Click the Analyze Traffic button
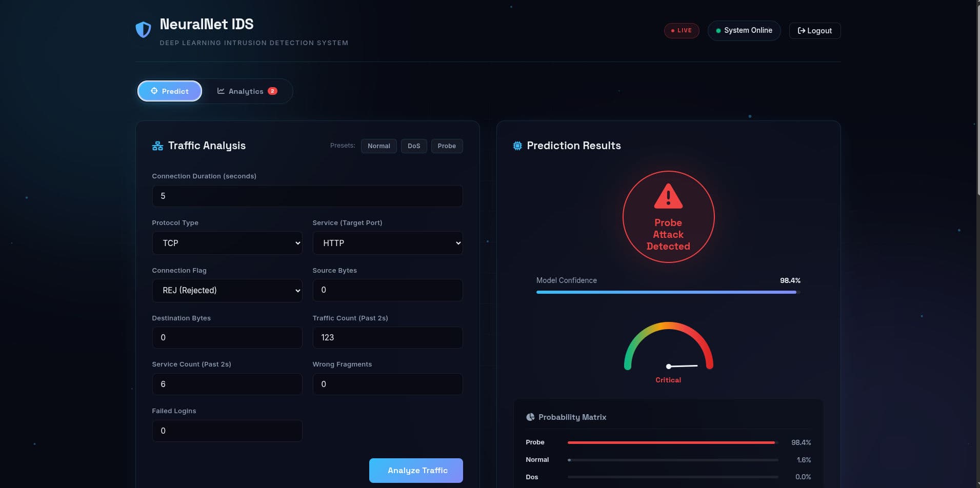Image resolution: width=980 pixels, height=488 pixels. click(x=416, y=470)
